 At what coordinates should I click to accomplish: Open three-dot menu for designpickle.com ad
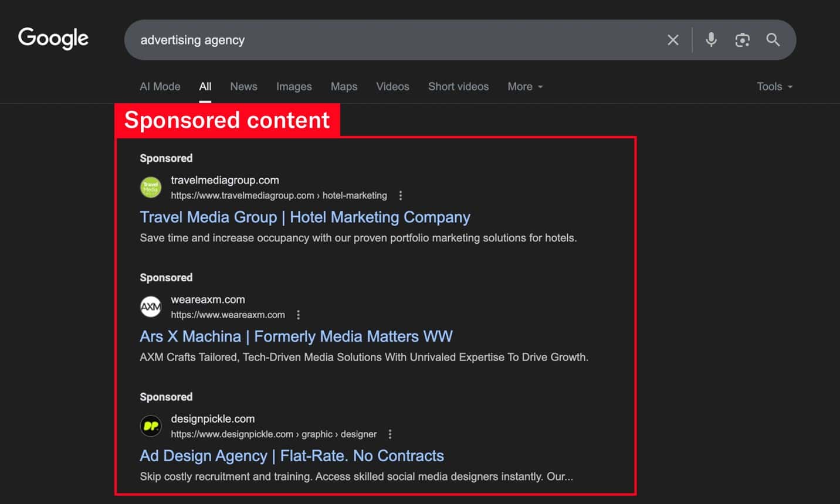tap(390, 434)
